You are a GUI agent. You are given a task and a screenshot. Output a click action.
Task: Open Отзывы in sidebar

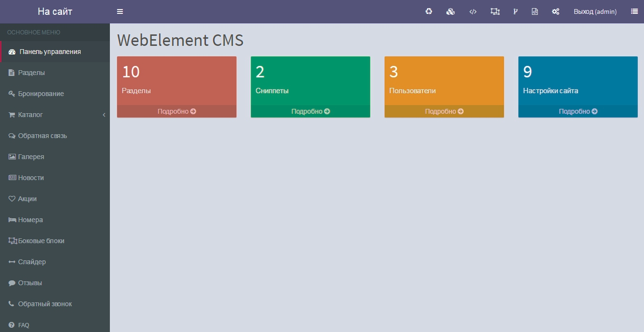click(x=55, y=283)
